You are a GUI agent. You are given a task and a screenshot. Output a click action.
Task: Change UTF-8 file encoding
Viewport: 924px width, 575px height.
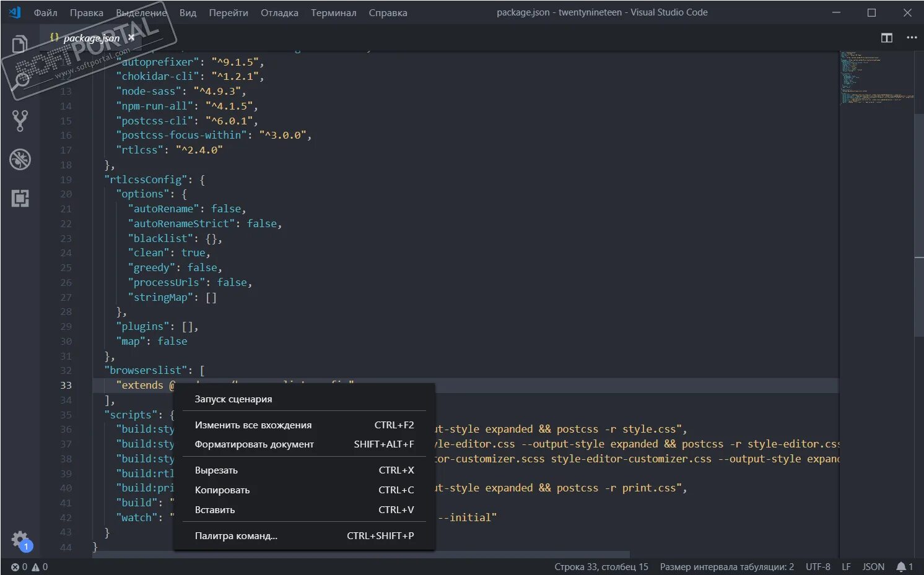(x=817, y=566)
